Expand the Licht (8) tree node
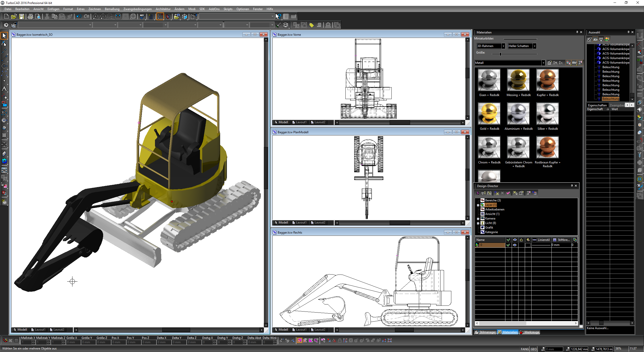 click(478, 223)
